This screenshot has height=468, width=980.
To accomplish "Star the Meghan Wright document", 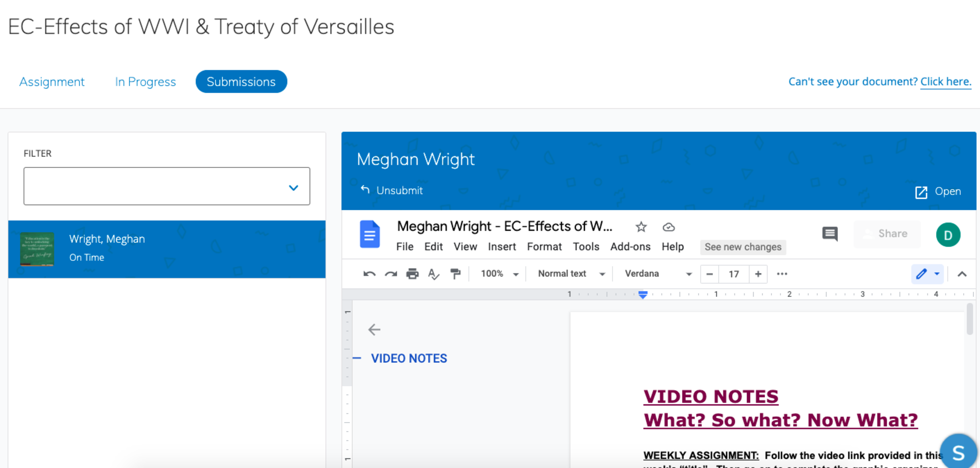I will 641,227.
